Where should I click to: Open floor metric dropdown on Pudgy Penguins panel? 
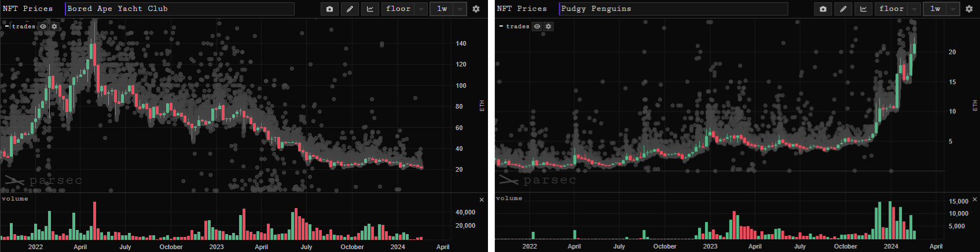[914, 9]
